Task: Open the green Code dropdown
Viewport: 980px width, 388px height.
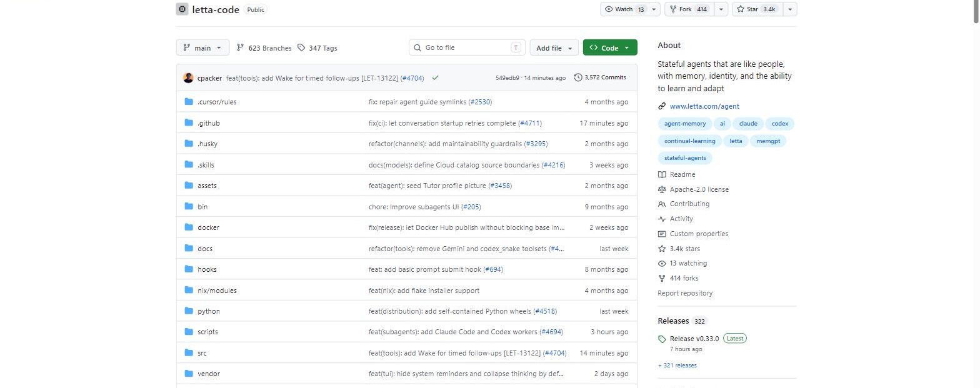Action: pos(610,48)
